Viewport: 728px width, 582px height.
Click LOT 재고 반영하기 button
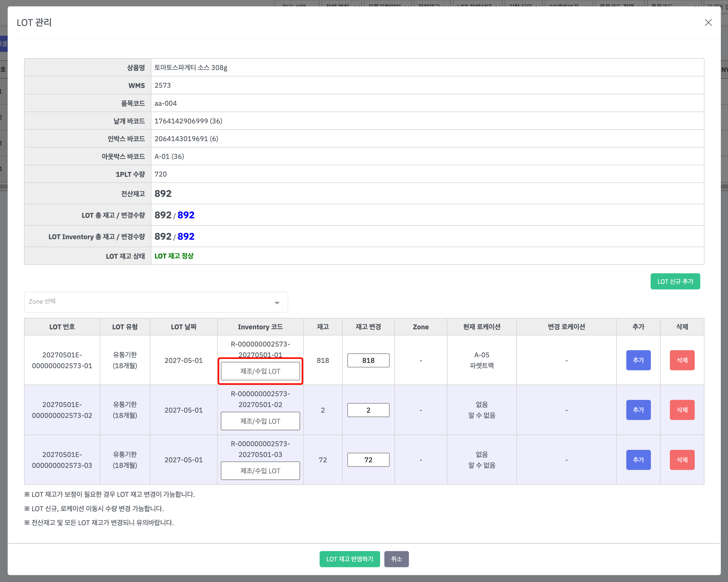[349, 559]
